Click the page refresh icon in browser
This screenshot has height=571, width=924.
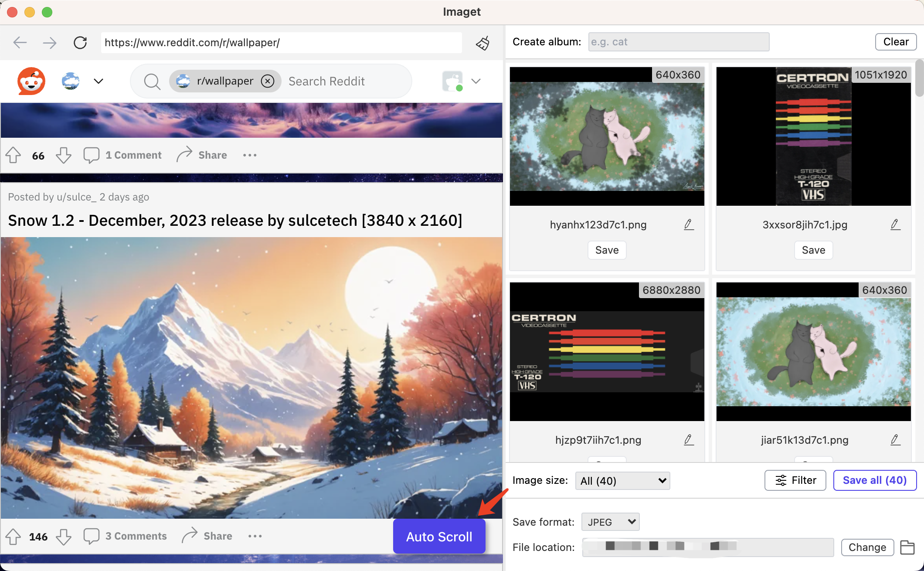tap(81, 42)
